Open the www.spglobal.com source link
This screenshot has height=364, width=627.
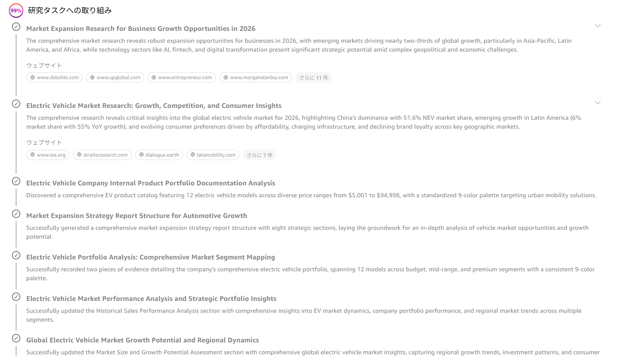pyautogui.click(x=115, y=78)
